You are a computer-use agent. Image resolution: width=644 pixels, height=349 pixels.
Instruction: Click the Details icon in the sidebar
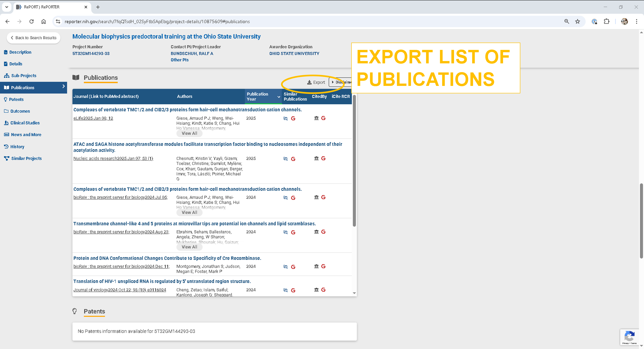[x=6, y=64]
